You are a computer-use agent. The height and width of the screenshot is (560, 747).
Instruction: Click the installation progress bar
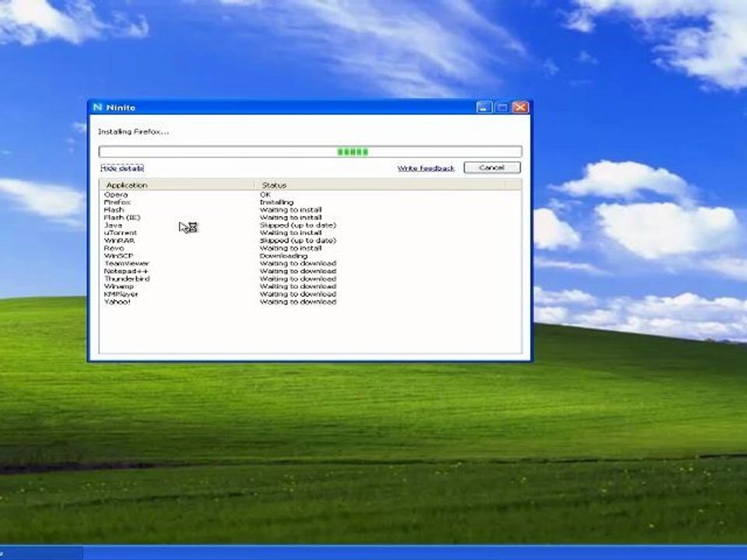click(x=310, y=152)
